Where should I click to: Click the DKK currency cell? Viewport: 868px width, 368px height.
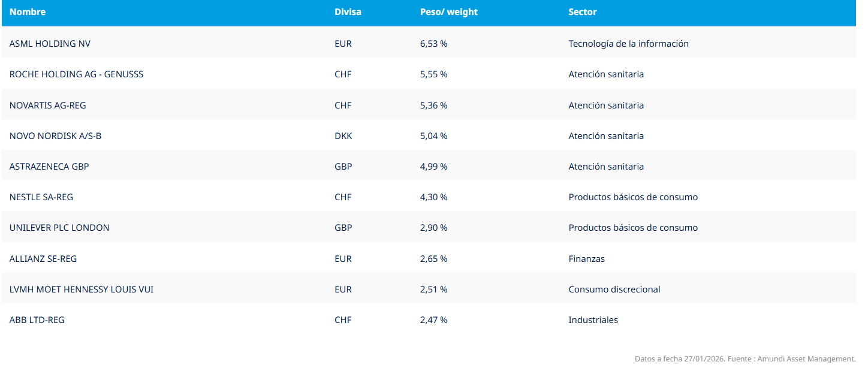click(x=343, y=136)
